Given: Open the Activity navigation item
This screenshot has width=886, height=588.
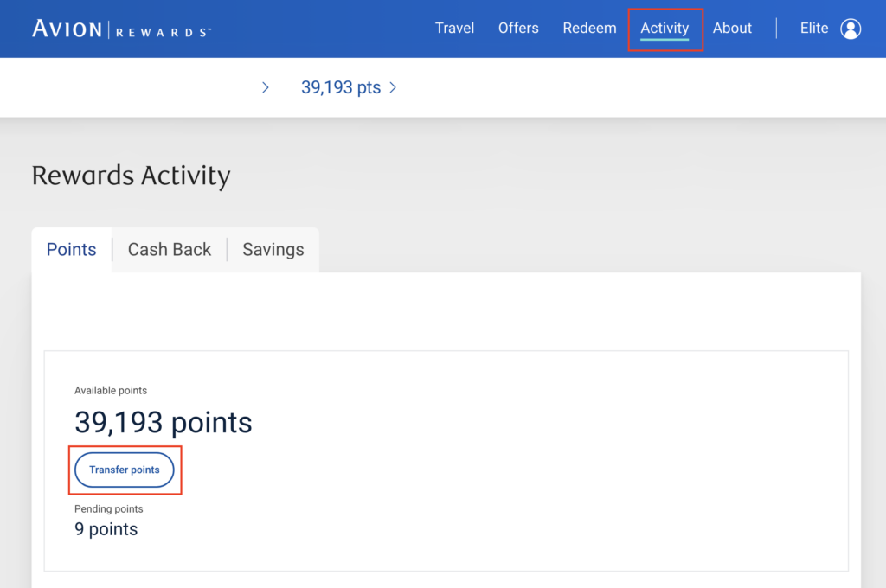Looking at the screenshot, I should click(664, 29).
